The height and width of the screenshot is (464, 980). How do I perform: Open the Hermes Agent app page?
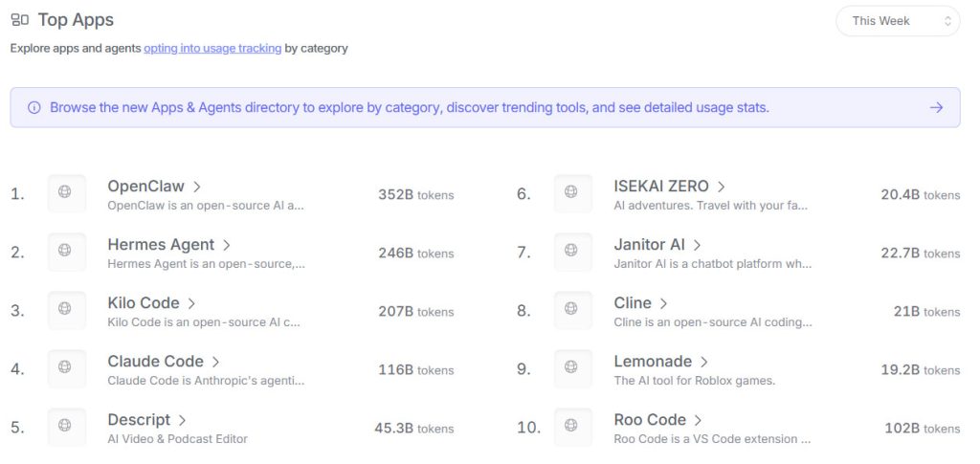[x=161, y=245]
